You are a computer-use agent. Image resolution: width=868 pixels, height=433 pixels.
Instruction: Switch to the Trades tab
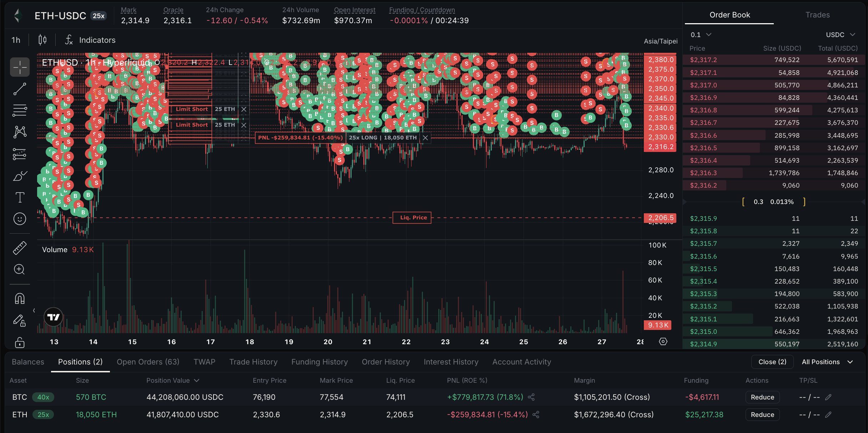coord(817,15)
